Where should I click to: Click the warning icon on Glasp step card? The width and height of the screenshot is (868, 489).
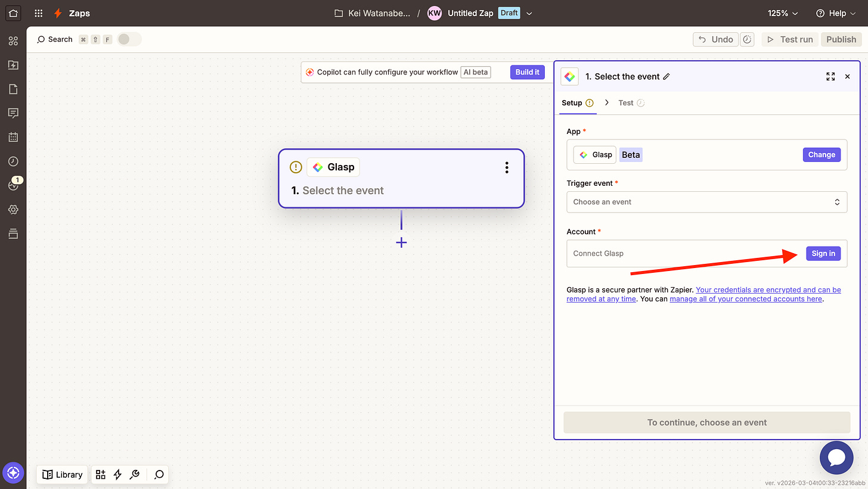(296, 167)
